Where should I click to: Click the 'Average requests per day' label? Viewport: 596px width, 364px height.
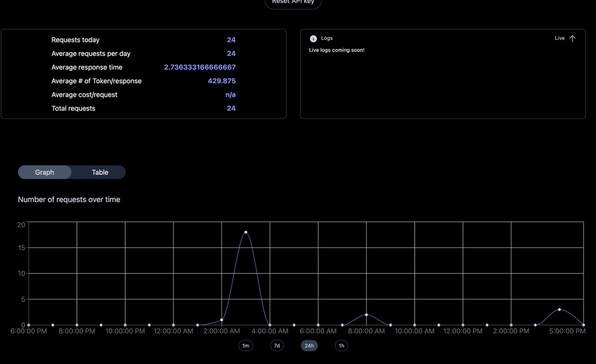pos(91,54)
